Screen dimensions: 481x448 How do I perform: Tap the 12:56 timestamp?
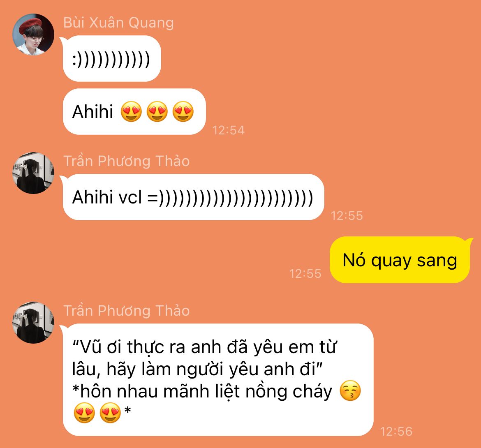(396, 432)
